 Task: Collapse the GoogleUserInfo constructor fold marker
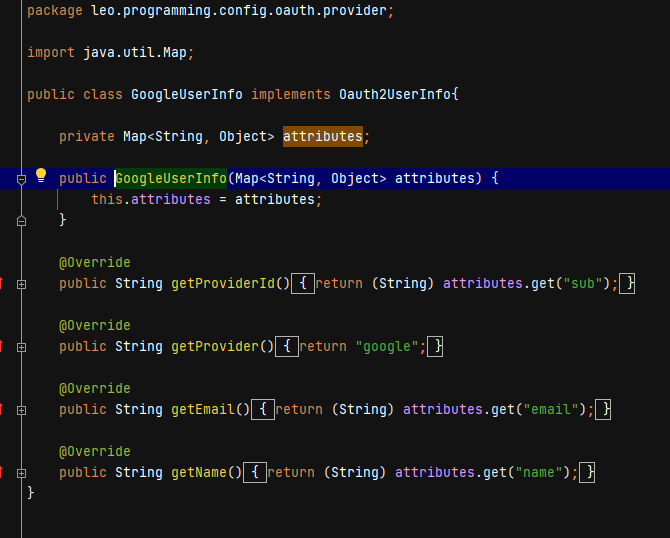pyautogui.click(x=21, y=179)
